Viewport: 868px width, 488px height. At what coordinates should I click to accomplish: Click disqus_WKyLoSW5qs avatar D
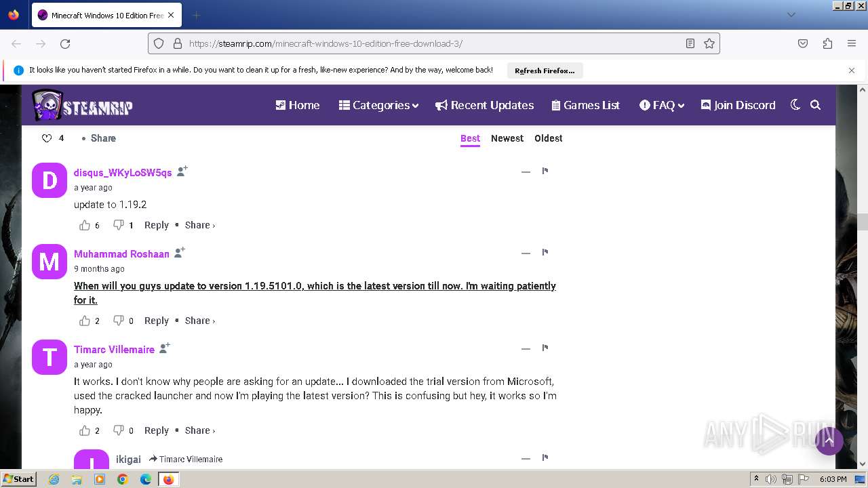pos(50,180)
